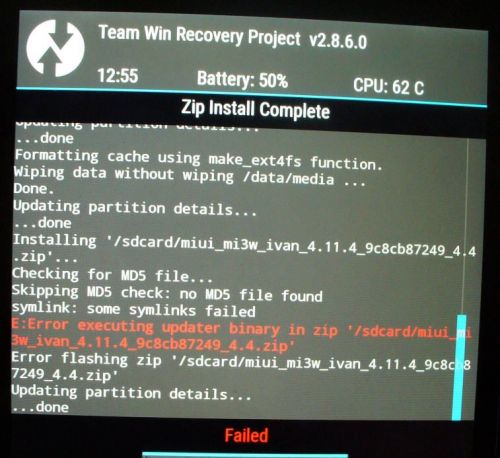Click the 'symlink: some symlinks failed' line

pos(134,309)
